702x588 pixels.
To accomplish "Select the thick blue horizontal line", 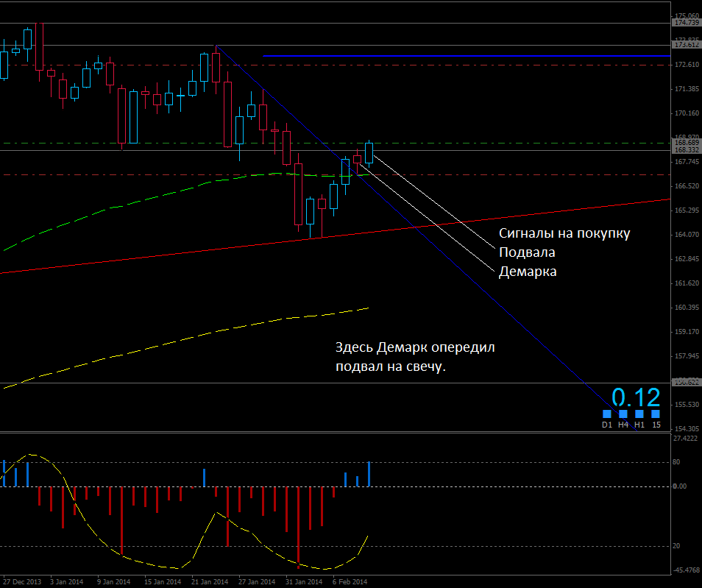I will (x=467, y=56).
